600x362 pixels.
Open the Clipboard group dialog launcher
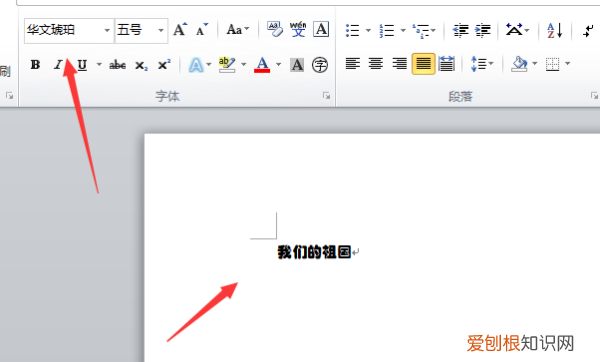click(10, 96)
